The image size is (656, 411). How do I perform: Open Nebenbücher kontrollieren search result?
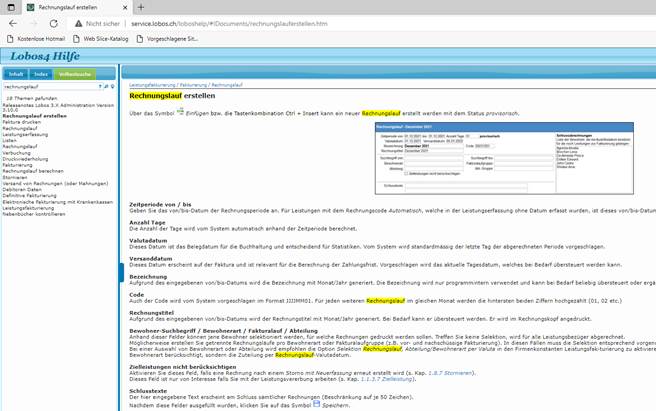coord(34,214)
